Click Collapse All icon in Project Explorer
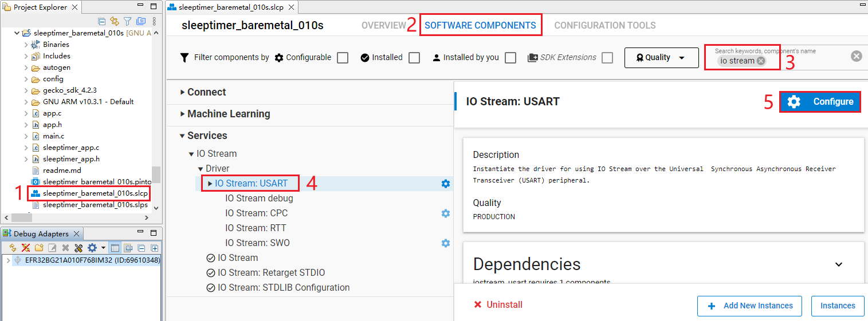This screenshot has height=321, width=868. [102, 21]
